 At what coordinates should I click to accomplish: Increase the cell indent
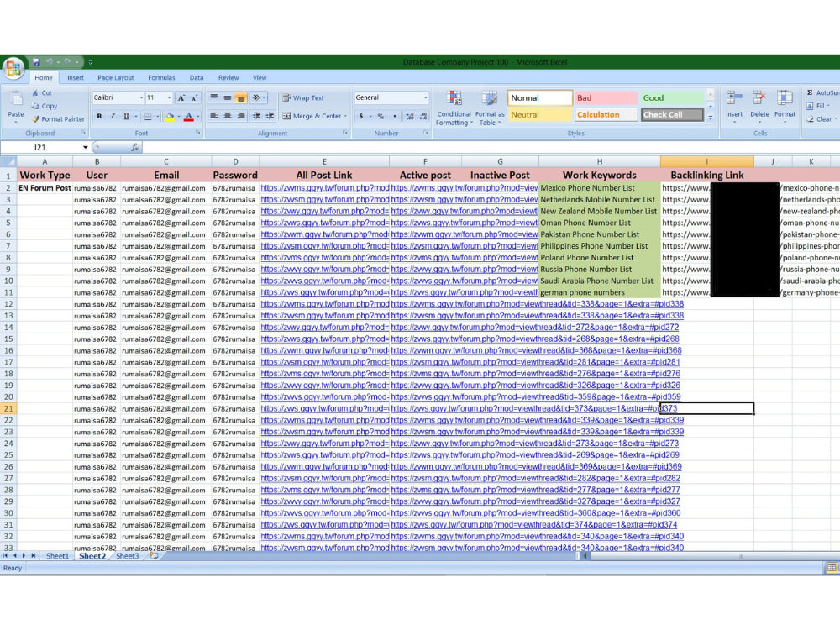(270, 116)
